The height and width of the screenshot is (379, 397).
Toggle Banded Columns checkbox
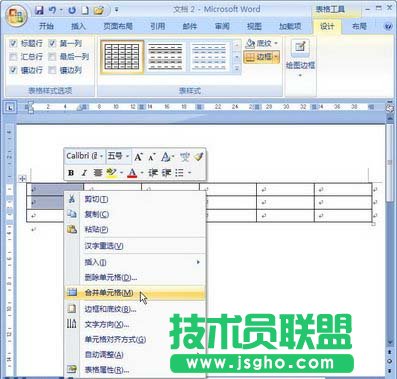[52, 70]
